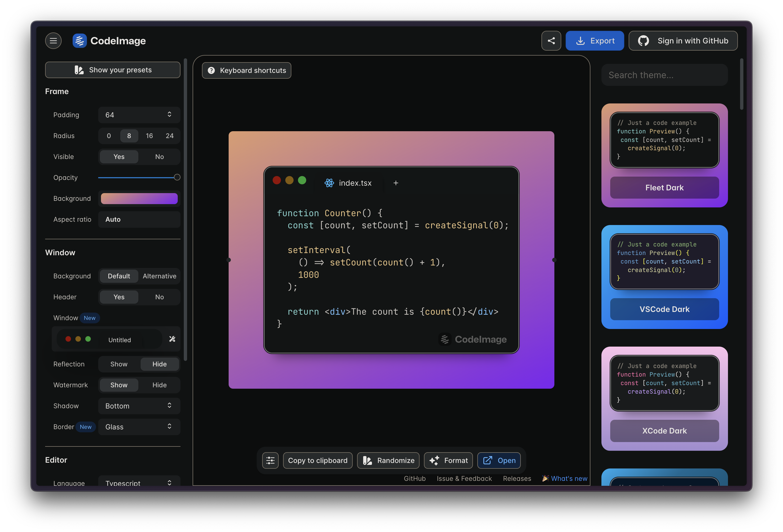The image size is (783, 532).
Task: Set frame Visible to No
Action: pos(159,157)
